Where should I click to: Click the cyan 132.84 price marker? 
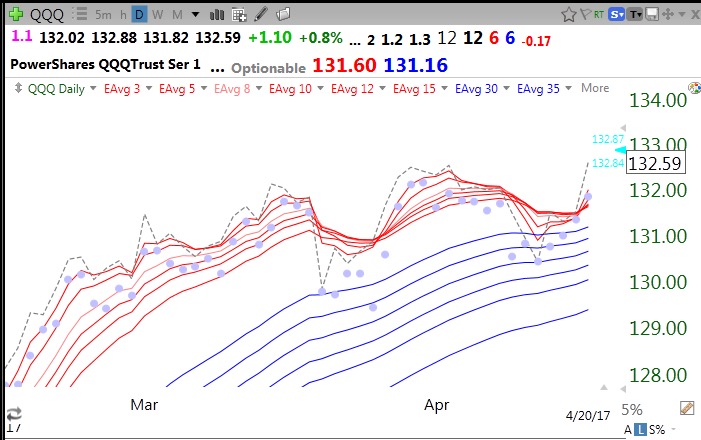[x=608, y=163]
